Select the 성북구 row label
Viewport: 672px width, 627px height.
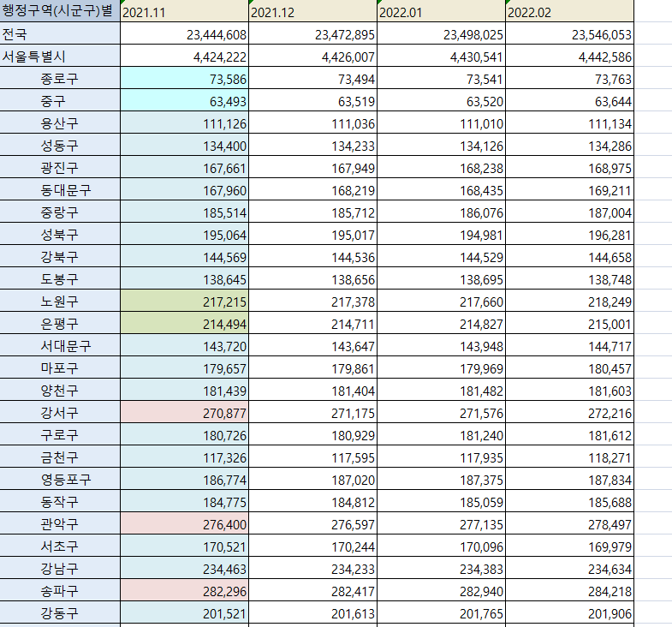click(x=60, y=234)
